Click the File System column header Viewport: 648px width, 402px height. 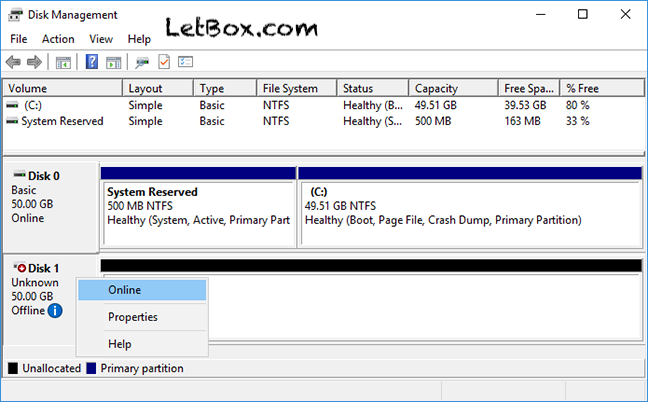[x=295, y=88]
